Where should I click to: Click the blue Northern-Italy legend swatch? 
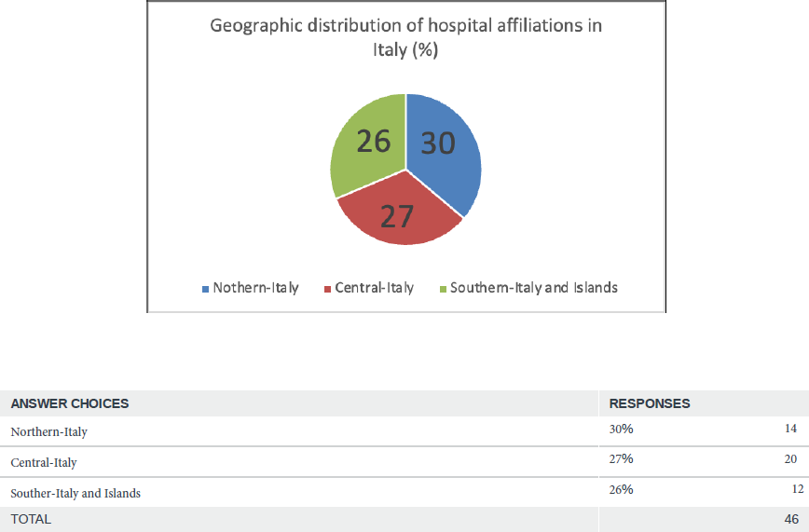click(205, 289)
